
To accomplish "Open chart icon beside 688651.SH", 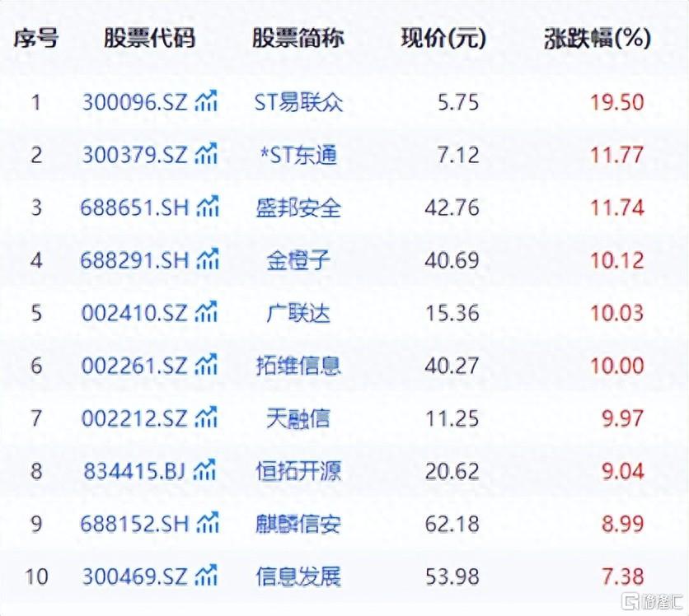I will [x=208, y=207].
